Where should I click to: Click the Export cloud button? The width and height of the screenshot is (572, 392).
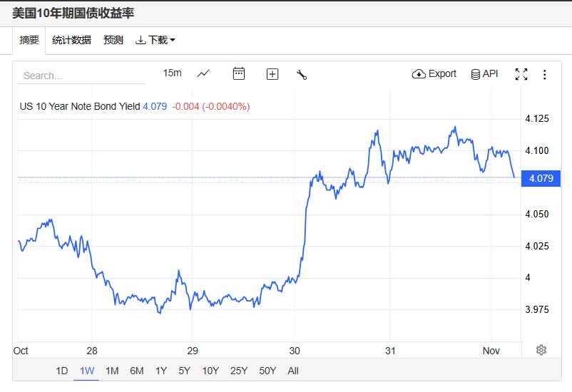click(x=434, y=74)
